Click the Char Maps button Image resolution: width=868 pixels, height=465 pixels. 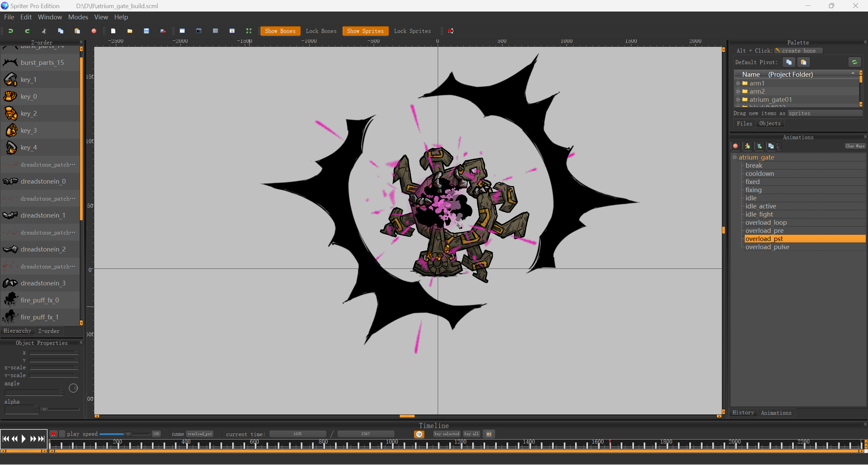coord(855,146)
